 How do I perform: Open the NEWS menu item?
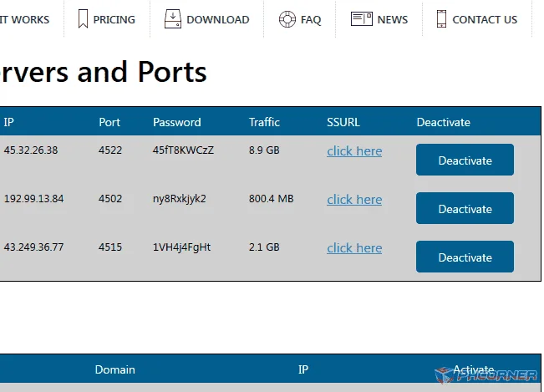pos(393,20)
